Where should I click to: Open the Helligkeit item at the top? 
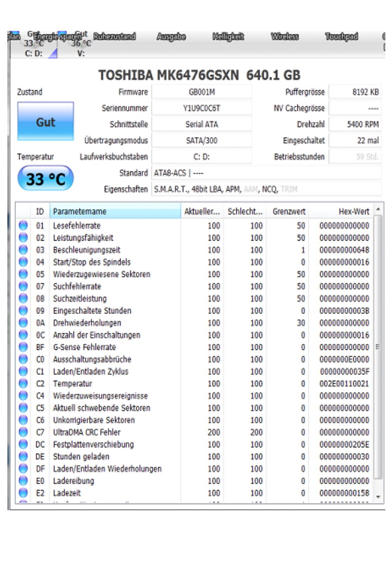click(228, 37)
